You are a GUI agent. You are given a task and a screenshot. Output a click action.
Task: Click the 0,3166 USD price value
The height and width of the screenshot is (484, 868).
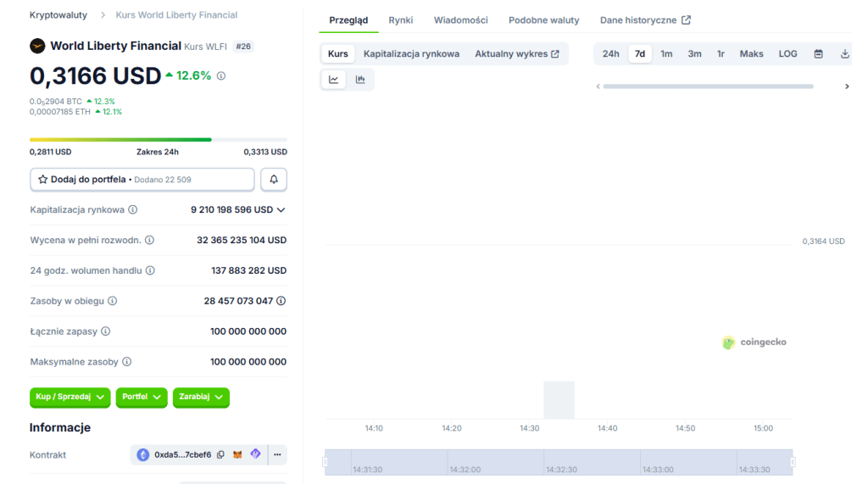95,76
